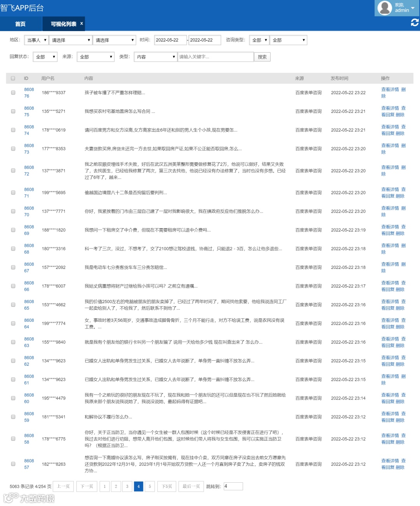Check the row for user 137****3871
This screenshot has width=420, height=506.
coord(13,171)
